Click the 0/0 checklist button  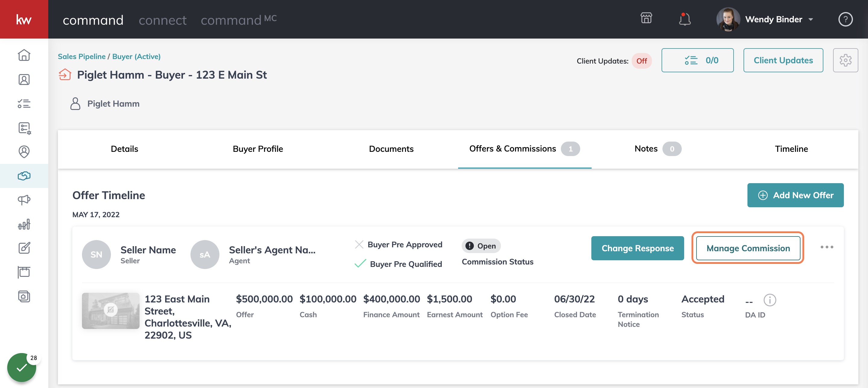pos(697,60)
